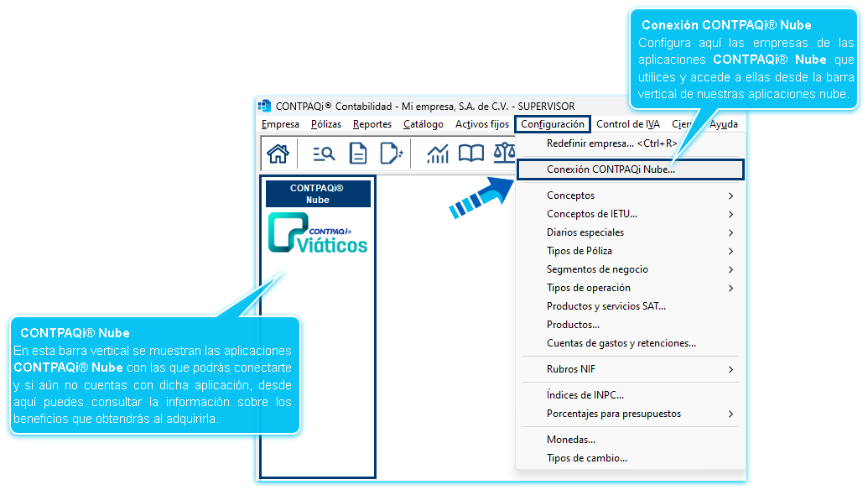868x490 pixels.
Task: Expand the Diarios especiales submenu arrow
Action: coord(730,232)
